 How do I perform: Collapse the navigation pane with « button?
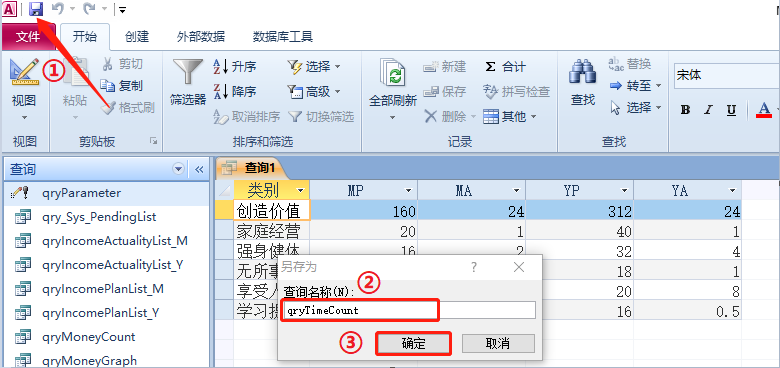click(x=199, y=170)
